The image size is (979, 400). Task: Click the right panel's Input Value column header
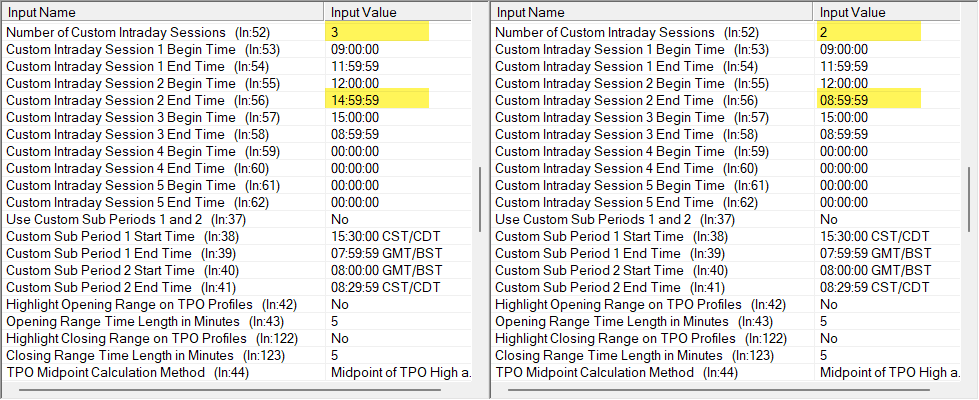[x=848, y=12]
